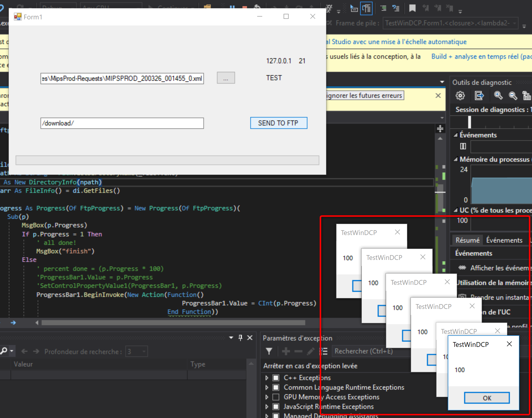The image size is (532, 418).
Task: Expand the JavaScript Runtime Exceptions category
Action: pyautogui.click(x=267, y=406)
